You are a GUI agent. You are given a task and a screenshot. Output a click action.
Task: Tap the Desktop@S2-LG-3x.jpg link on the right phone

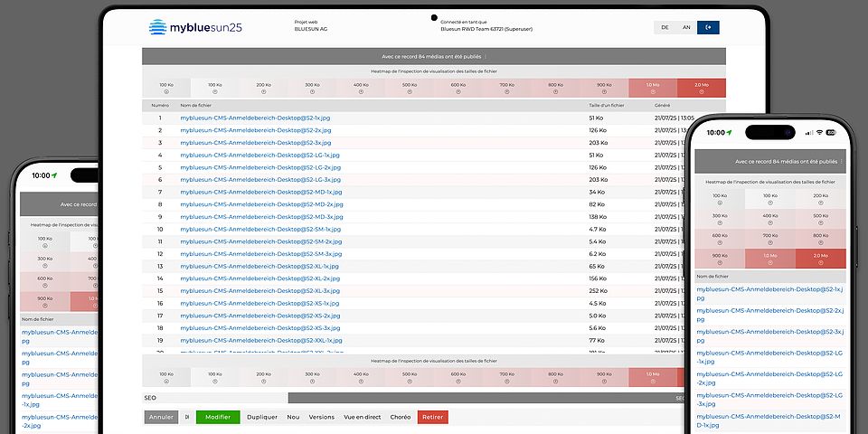[769, 400]
